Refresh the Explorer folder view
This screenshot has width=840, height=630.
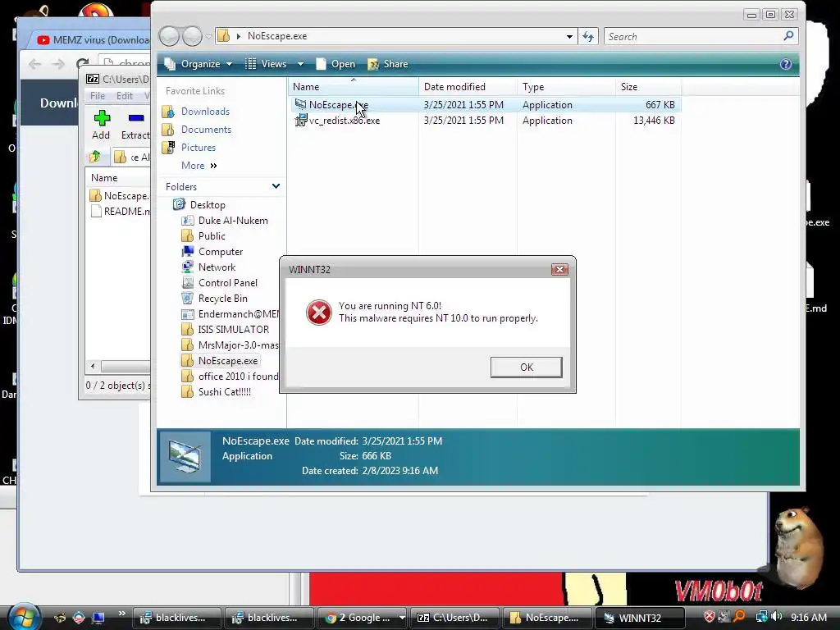[x=588, y=36]
